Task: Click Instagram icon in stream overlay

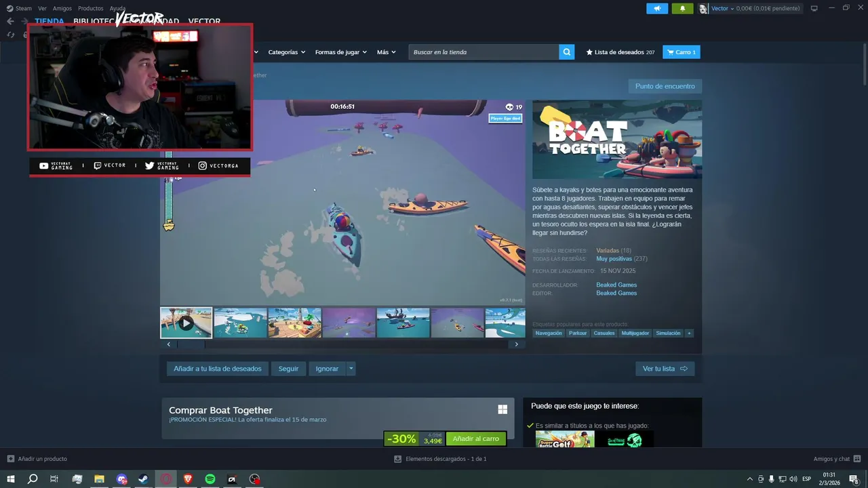Action: click(202, 165)
